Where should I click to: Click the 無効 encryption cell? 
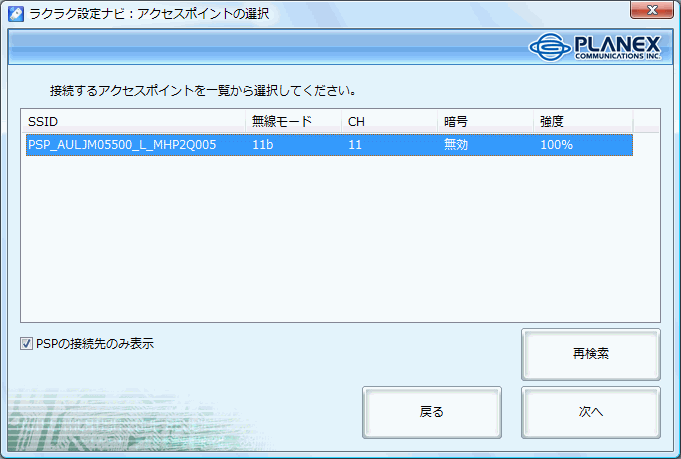coord(456,145)
